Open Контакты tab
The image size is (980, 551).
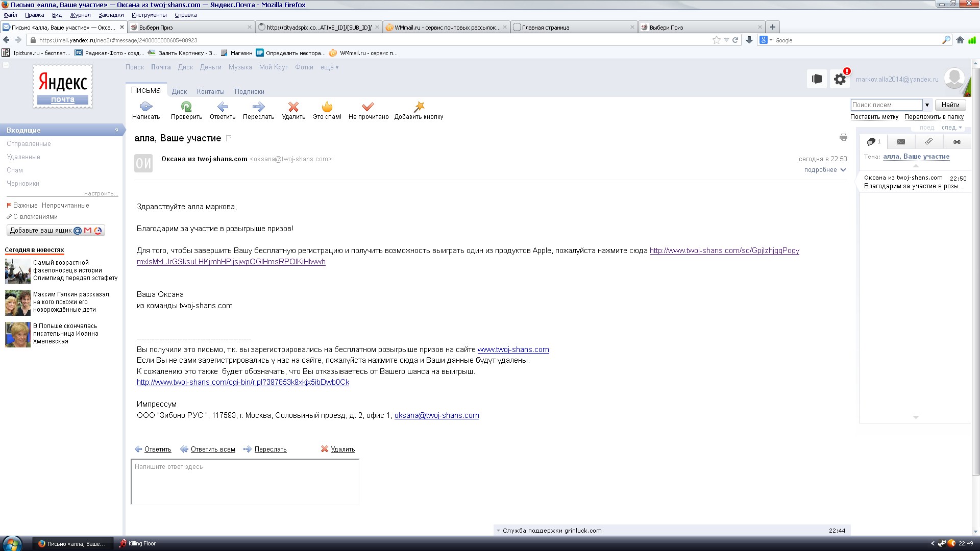pos(210,92)
